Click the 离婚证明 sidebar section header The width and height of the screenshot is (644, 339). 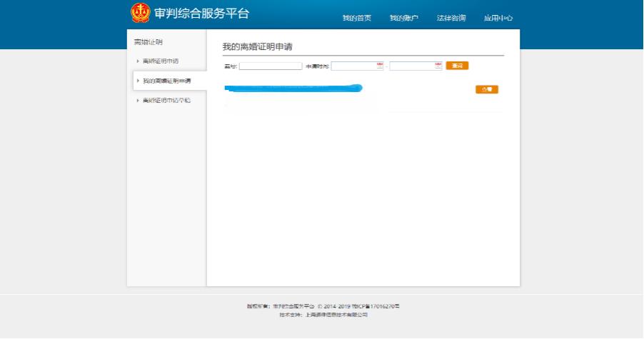(x=144, y=42)
